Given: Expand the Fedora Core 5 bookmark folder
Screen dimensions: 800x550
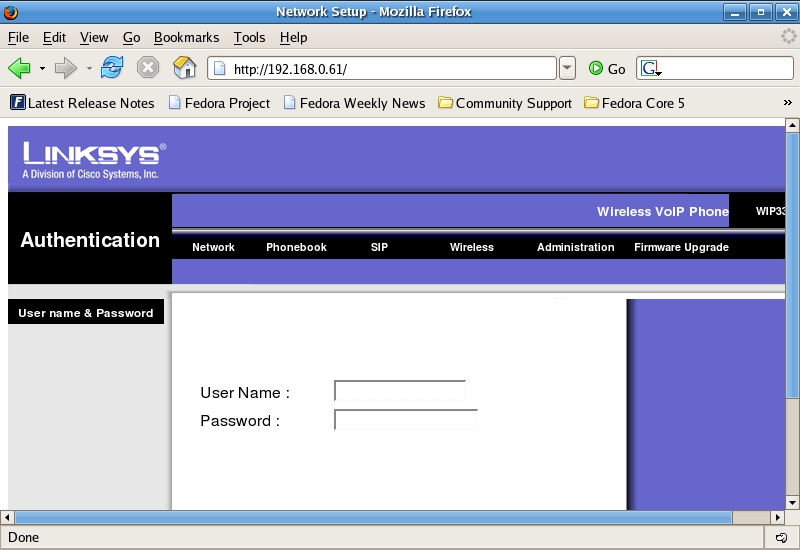Looking at the screenshot, I should [634, 103].
